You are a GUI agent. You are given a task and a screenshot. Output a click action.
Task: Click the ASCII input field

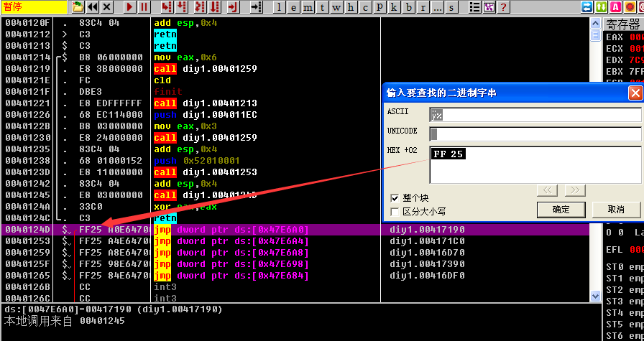click(535, 115)
